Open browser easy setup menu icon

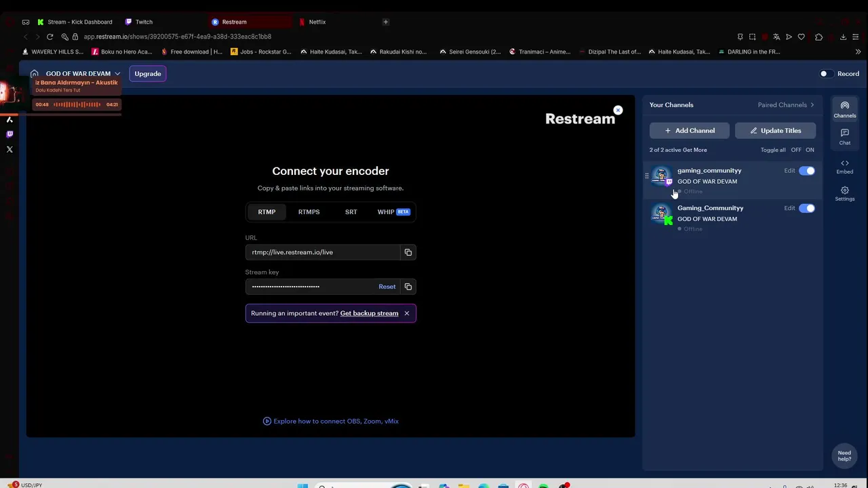tap(856, 37)
